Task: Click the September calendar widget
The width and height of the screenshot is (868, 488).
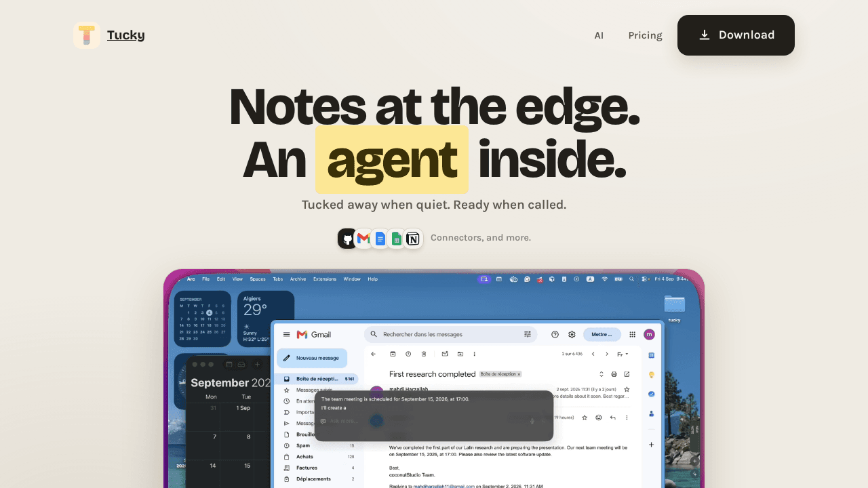Action: pos(203,319)
